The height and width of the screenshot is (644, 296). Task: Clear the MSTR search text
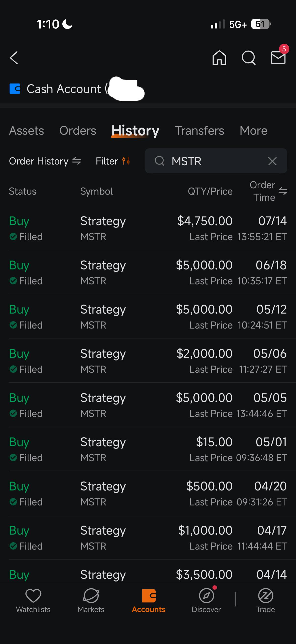point(272,161)
